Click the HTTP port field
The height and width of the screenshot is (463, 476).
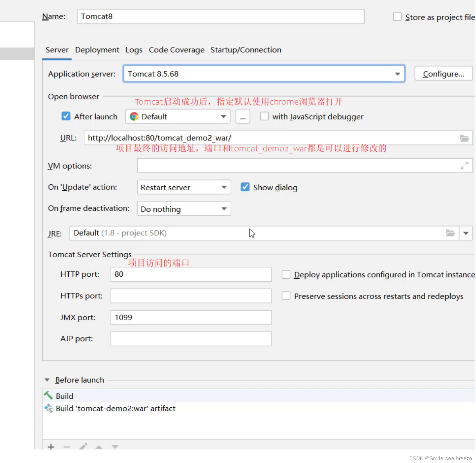click(x=191, y=275)
